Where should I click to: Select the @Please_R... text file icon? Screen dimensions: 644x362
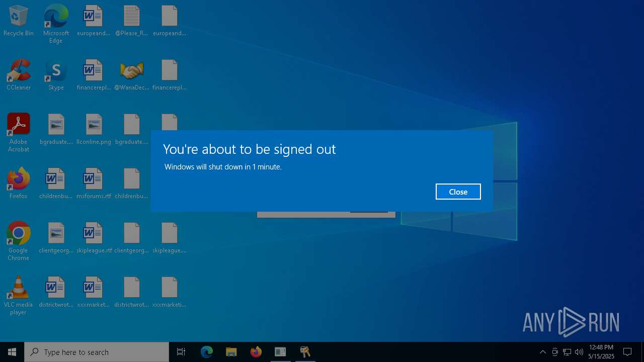tap(131, 21)
